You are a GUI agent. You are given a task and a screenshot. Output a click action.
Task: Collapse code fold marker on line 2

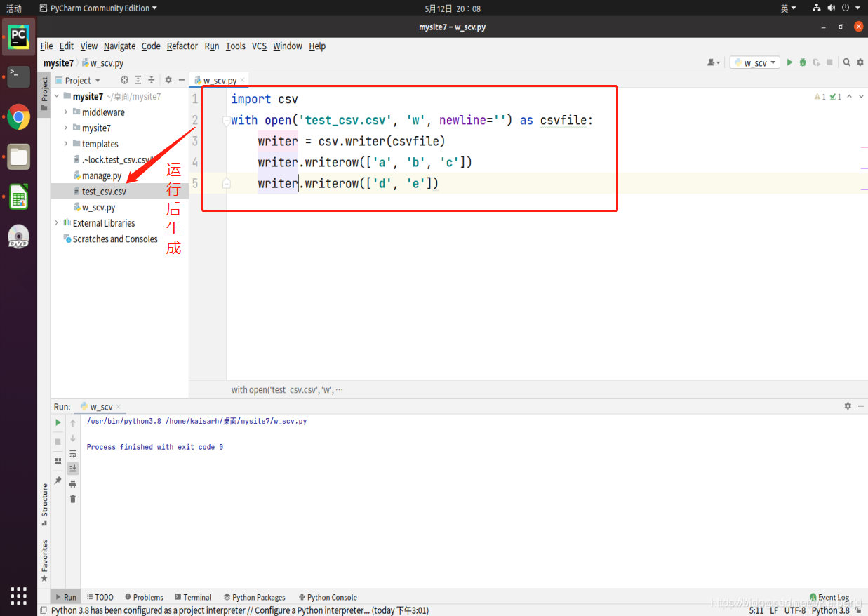coord(226,120)
